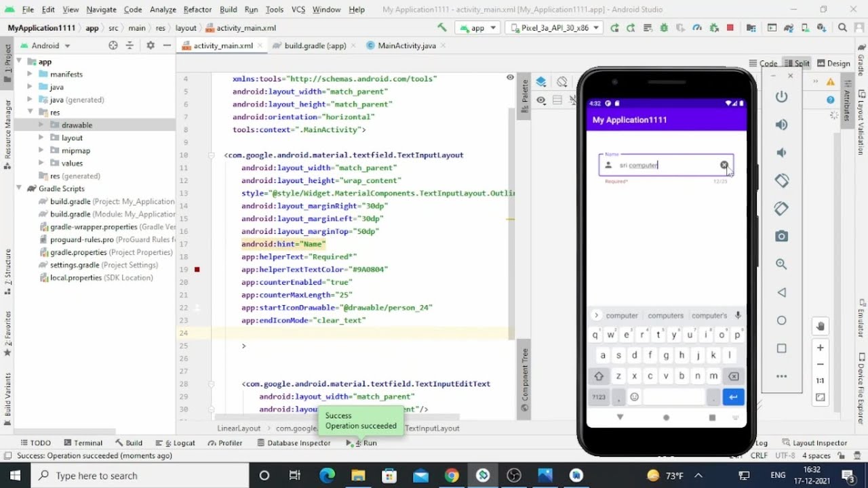Click the emulator zoom magnifier icon

[782, 264]
